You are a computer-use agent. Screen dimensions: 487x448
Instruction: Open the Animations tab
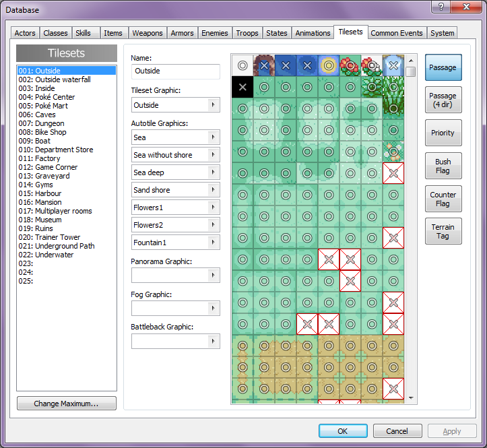[x=313, y=33]
